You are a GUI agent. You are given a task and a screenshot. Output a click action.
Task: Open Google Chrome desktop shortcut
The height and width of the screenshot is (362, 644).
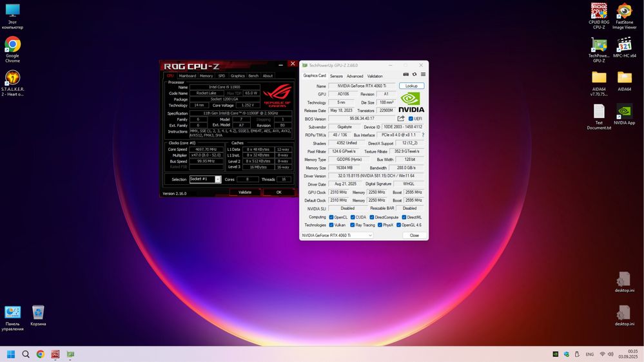pyautogui.click(x=12, y=50)
